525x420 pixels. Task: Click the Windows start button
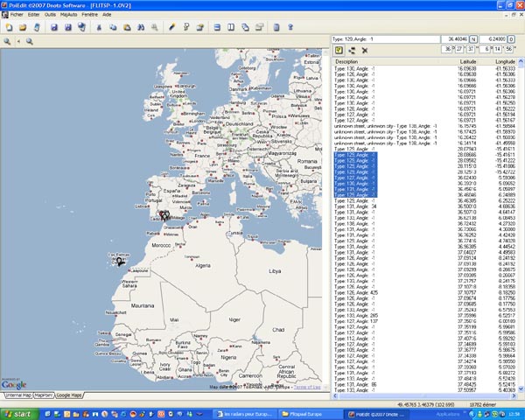click(17, 413)
